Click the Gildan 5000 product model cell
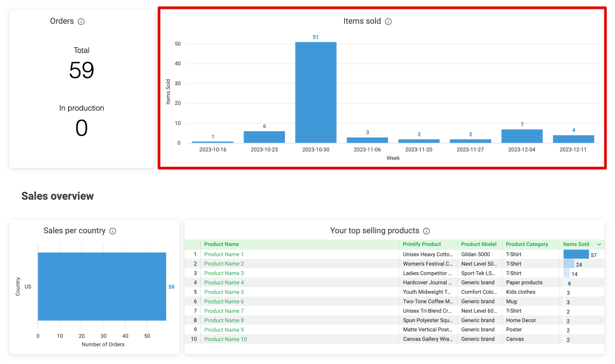The width and height of the screenshot is (615, 364). point(476,254)
